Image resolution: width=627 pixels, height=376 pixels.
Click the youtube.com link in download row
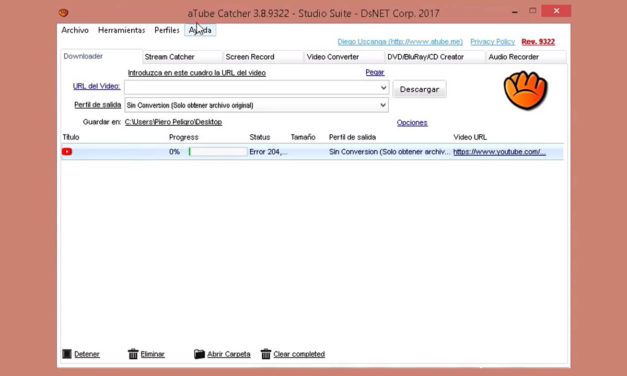499,152
